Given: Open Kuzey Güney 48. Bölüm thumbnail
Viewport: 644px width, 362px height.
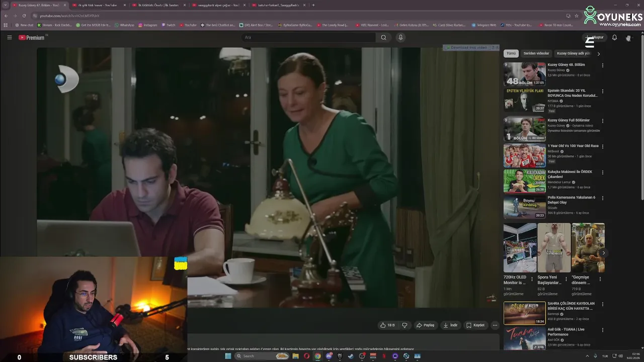Looking at the screenshot, I should tap(524, 74).
